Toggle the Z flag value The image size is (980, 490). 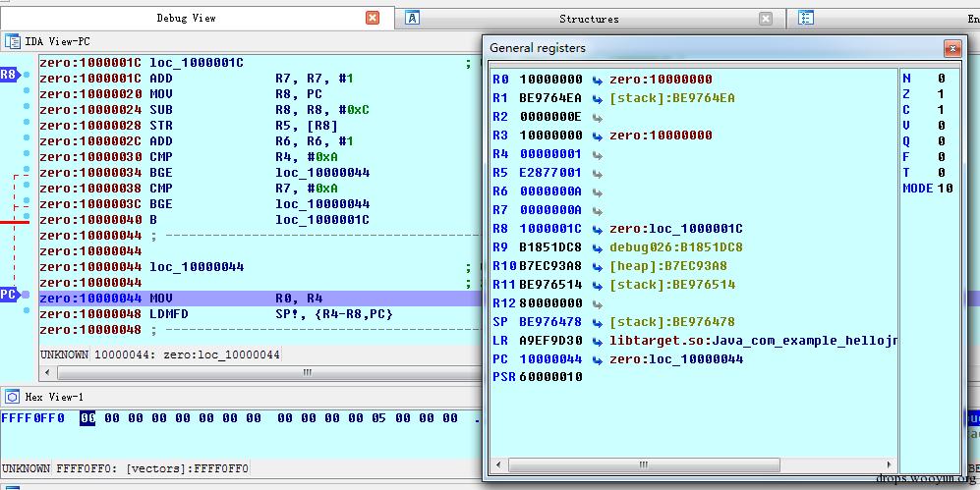pos(941,94)
